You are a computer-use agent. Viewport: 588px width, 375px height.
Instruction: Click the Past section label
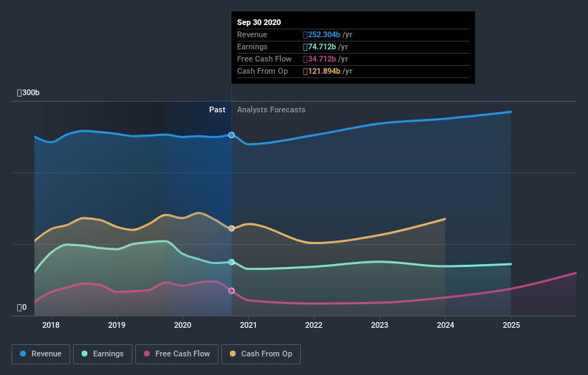(217, 109)
